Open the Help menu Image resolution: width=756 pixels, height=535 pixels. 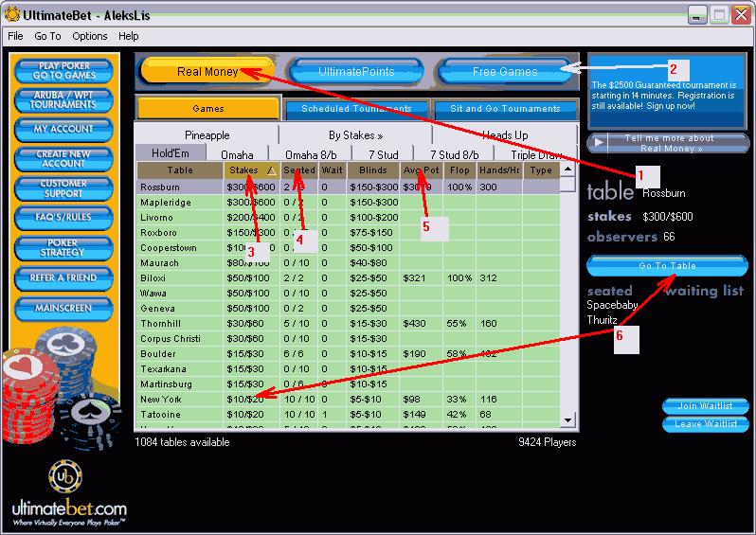point(129,36)
